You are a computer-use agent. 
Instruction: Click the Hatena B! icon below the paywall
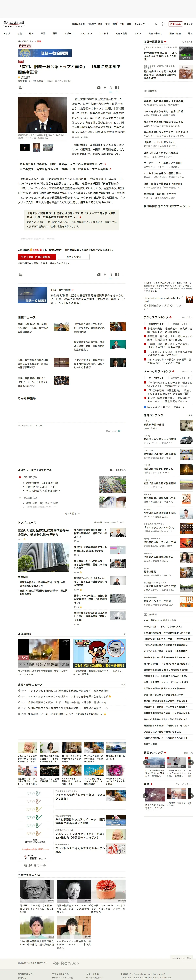point(117,274)
